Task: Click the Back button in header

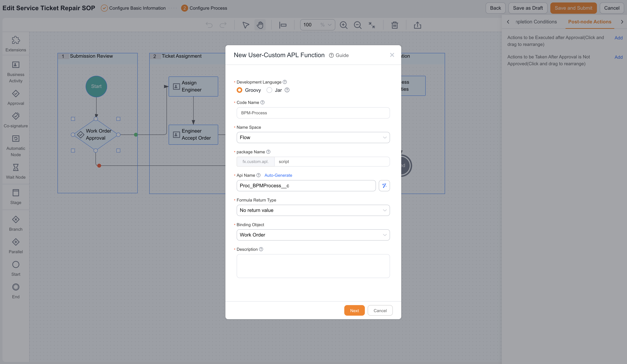Action: [x=495, y=8]
